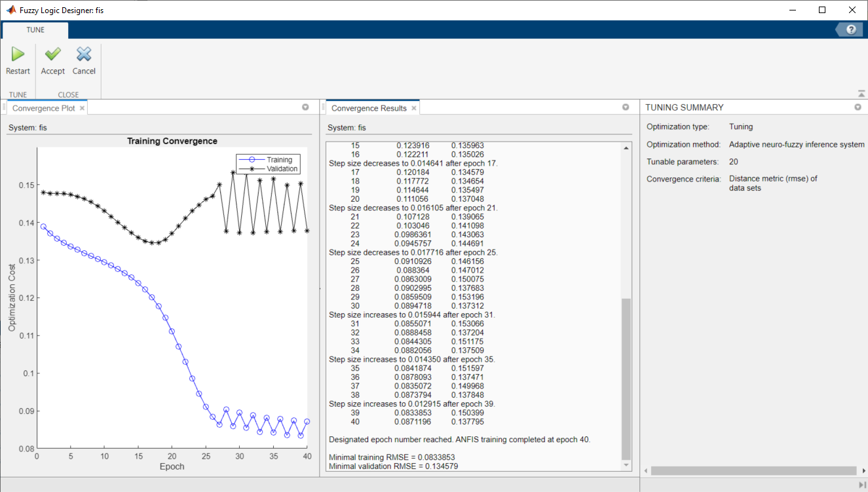The width and height of the screenshot is (868, 492).
Task: Select the TUNE ribbon tab
Action: point(35,29)
